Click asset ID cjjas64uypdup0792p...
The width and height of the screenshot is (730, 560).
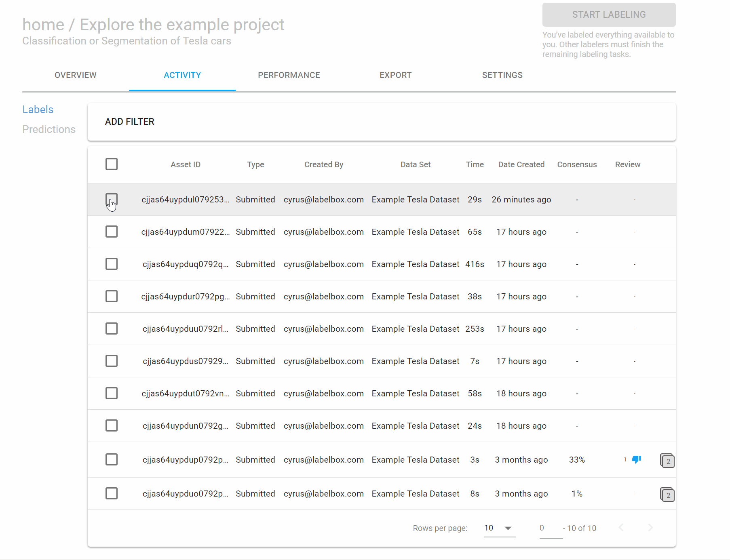click(186, 460)
